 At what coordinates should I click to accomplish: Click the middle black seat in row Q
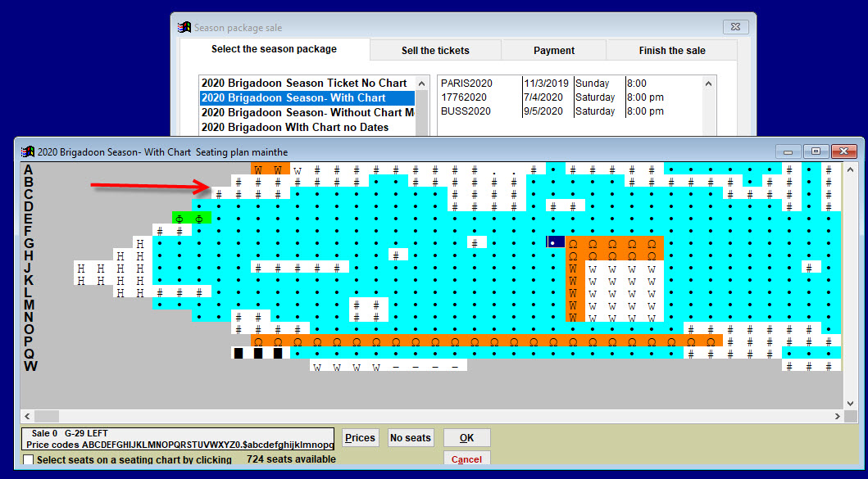pyautogui.click(x=258, y=353)
